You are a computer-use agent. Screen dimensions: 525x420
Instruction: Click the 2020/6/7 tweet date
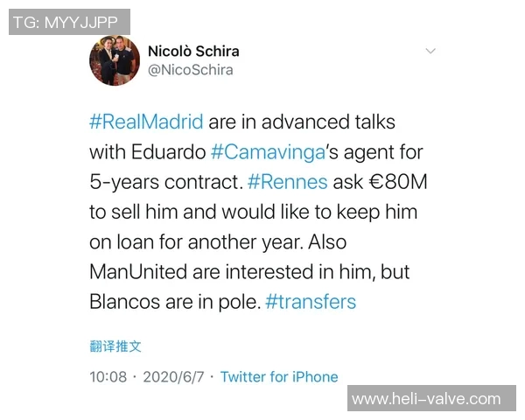tap(175, 377)
